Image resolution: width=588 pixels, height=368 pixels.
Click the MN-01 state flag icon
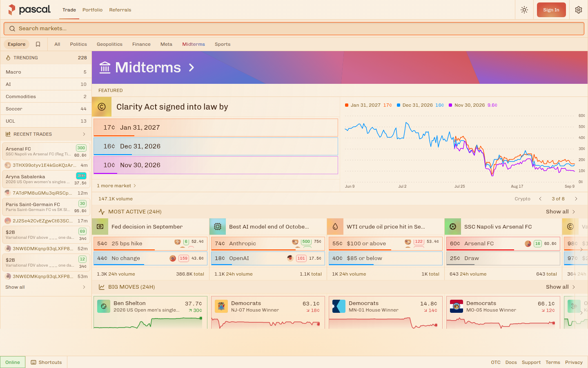339,306
